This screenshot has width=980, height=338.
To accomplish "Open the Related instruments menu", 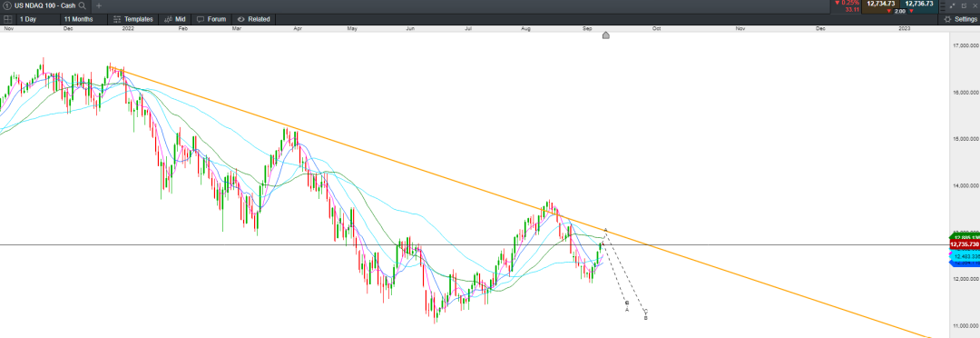I will [254, 19].
